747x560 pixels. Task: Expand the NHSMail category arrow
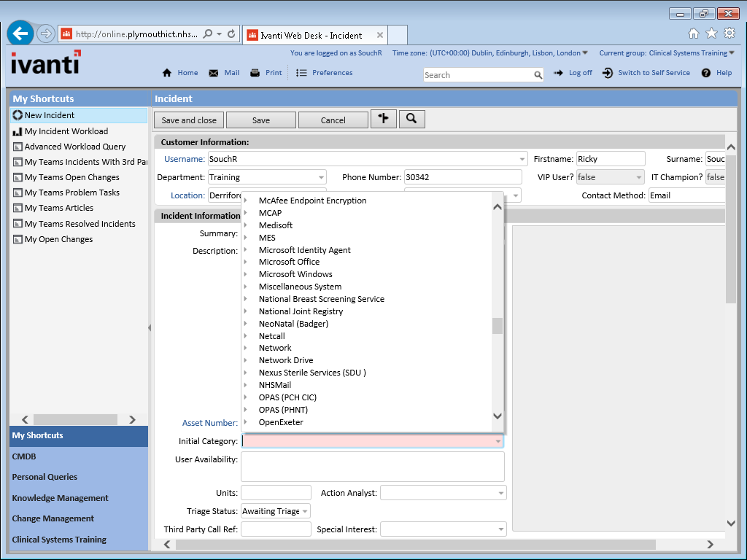pyautogui.click(x=246, y=385)
